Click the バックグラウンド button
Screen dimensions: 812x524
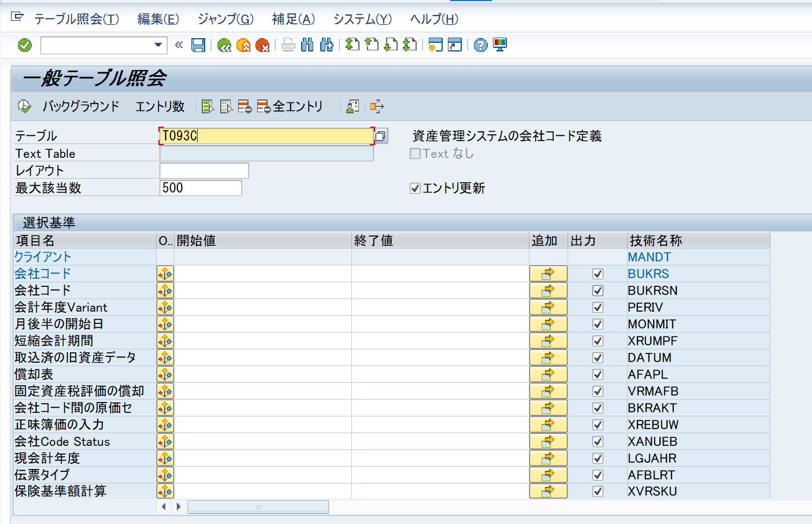coord(80,106)
